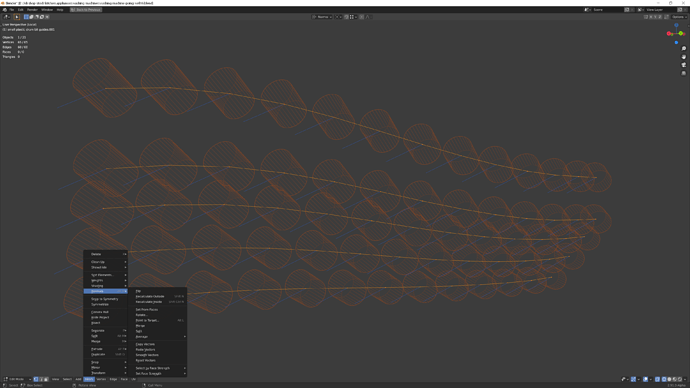Toggle Z axis mirror button
This screenshot has width=690, height=388.
[x=661, y=17]
